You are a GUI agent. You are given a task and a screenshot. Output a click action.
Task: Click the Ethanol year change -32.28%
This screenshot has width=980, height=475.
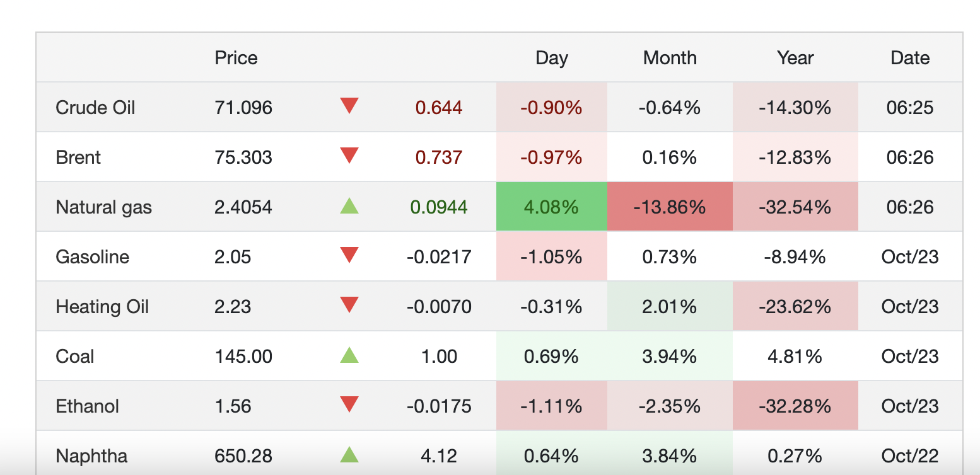click(795, 406)
